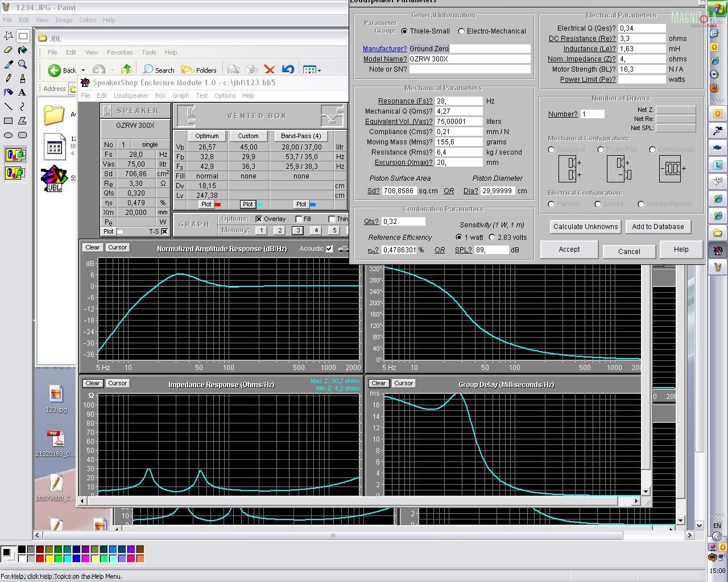The image size is (728, 582).
Task: Pick the black swatch in Paint palette
Action: (22, 549)
